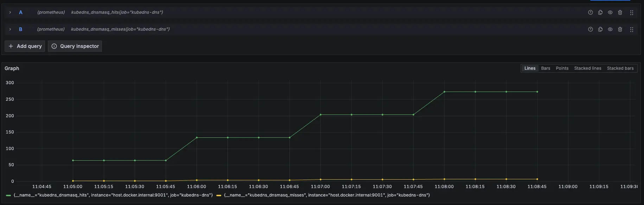Screen dimensions: 644x205
Task: Open help for query B
Action: [590, 29]
